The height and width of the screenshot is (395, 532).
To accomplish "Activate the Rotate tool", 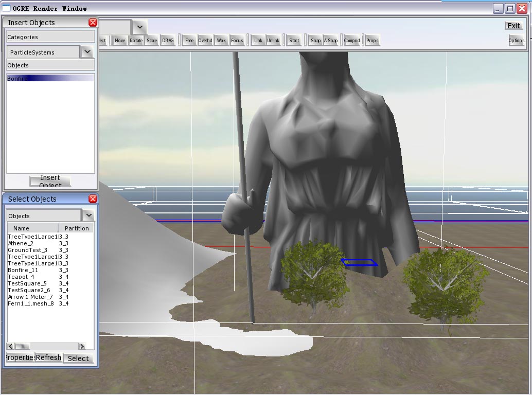I will point(136,41).
